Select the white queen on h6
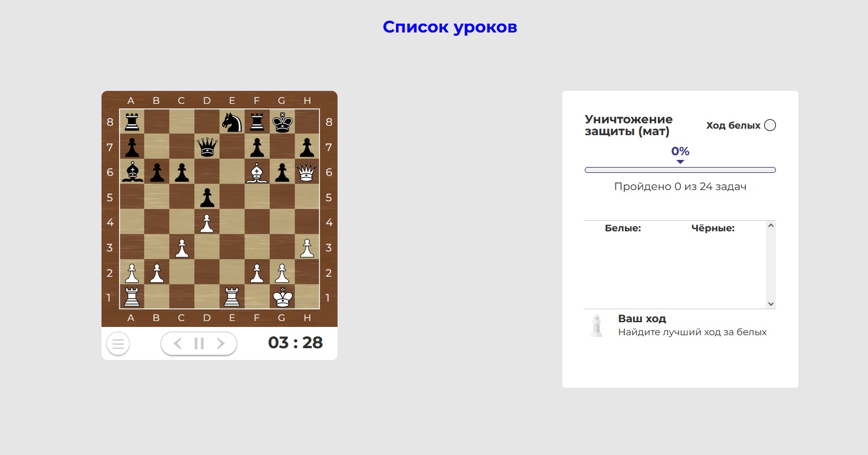 pos(307,172)
